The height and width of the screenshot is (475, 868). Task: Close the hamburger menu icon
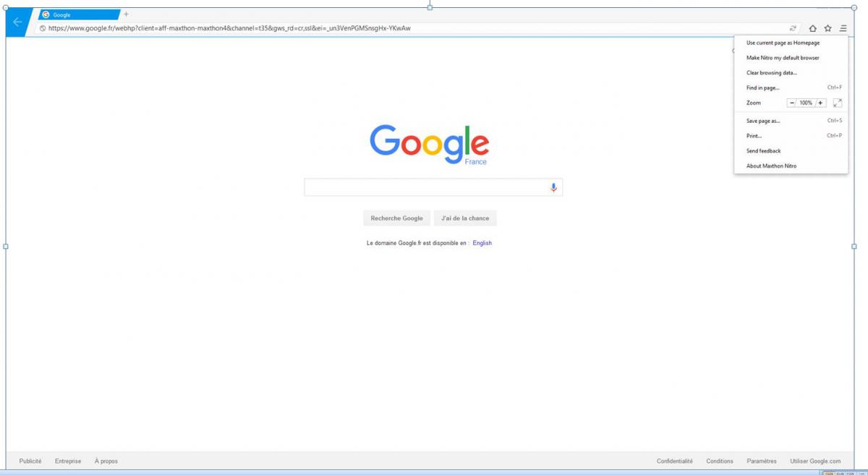click(843, 28)
